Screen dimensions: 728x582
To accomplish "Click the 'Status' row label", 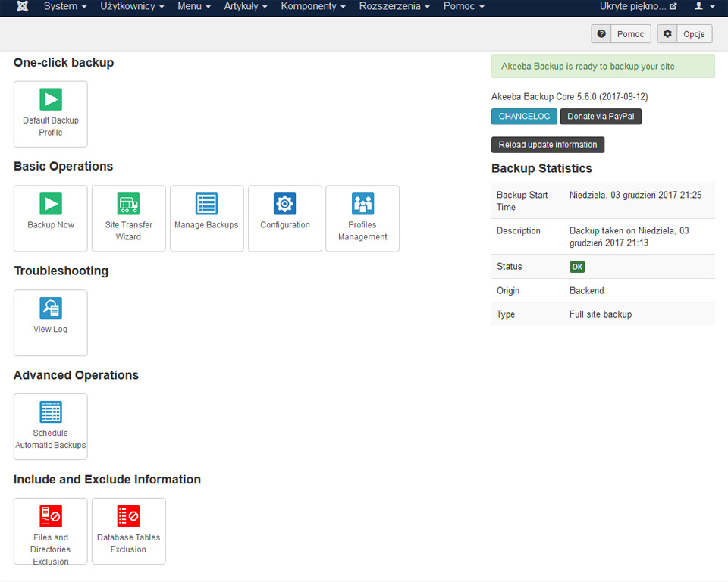I will pos(510,267).
